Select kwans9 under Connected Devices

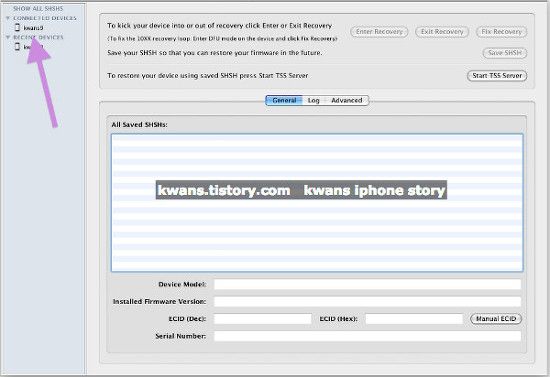[33, 28]
